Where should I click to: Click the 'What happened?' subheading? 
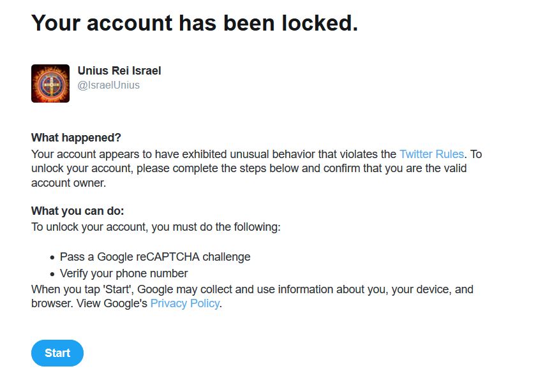tap(76, 138)
